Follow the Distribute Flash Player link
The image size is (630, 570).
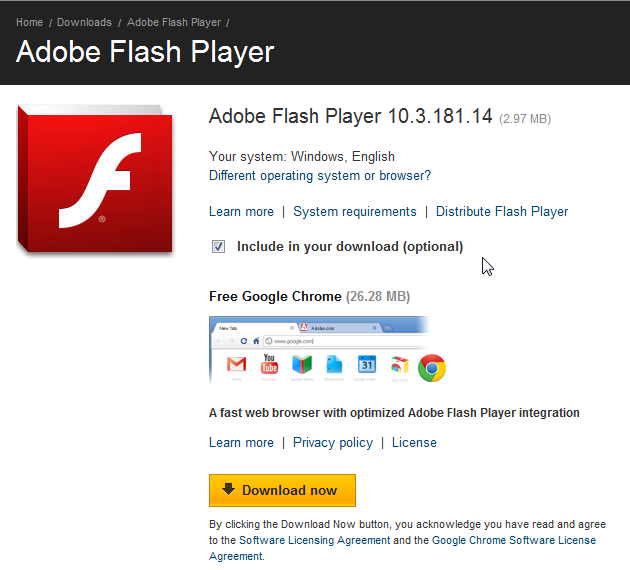pos(502,212)
